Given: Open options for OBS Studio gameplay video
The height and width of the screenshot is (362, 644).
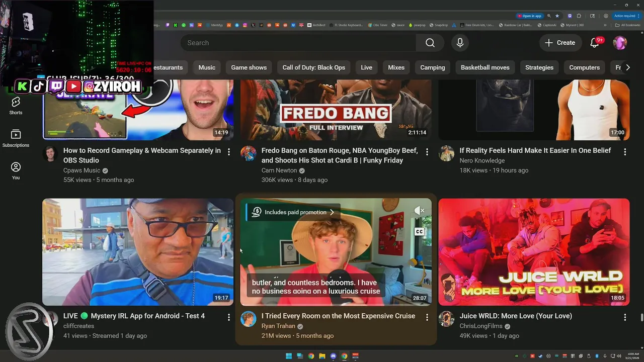Looking at the screenshot, I should tap(229, 151).
